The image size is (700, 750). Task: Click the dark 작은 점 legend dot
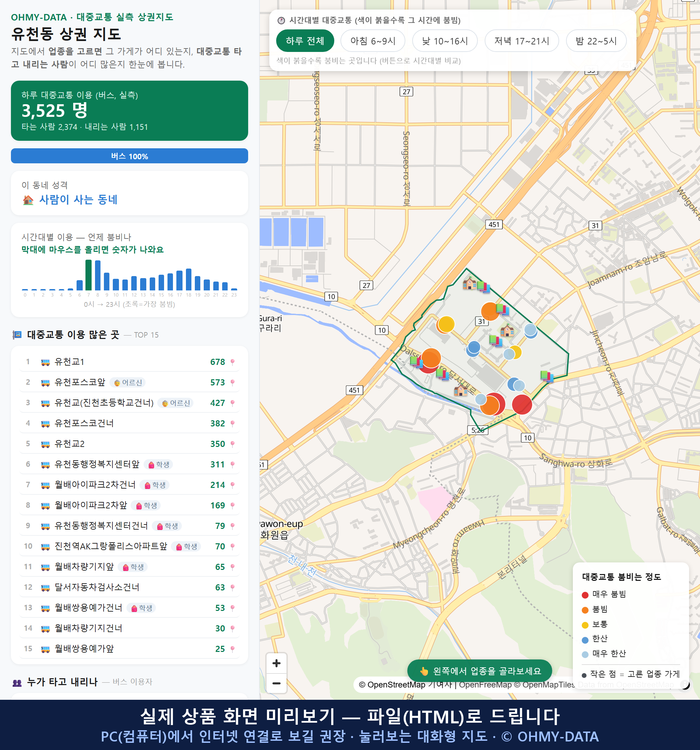pos(584,675)
